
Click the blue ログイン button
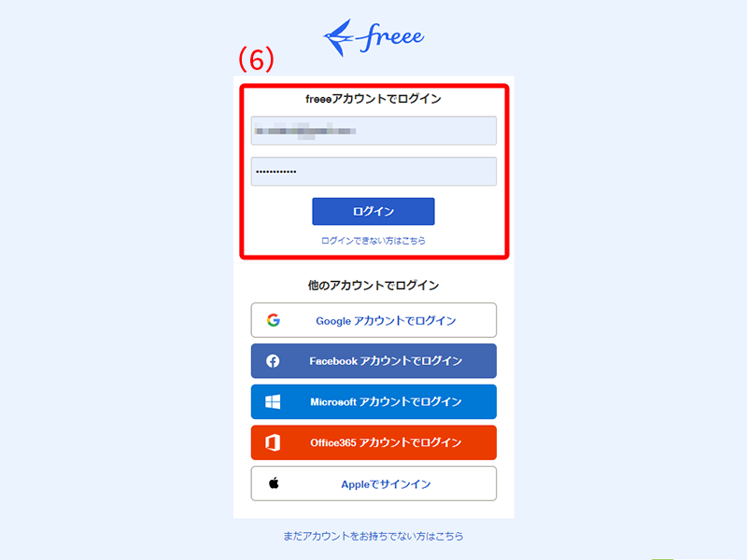(373, 212)
